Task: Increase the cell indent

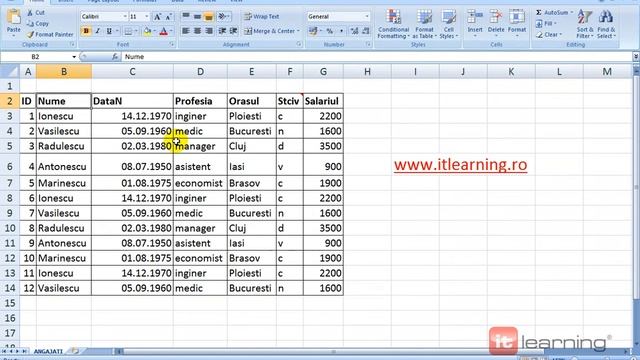Action: 233,31
